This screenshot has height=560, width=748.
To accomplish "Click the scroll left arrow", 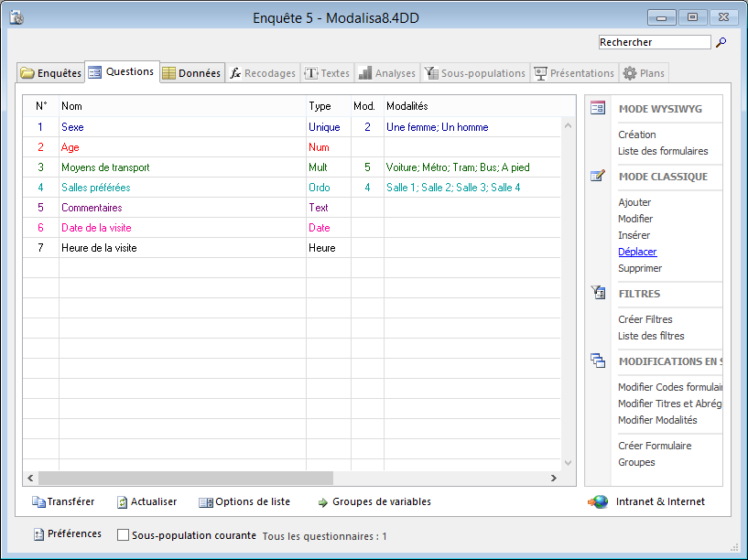I will (30, 478).
